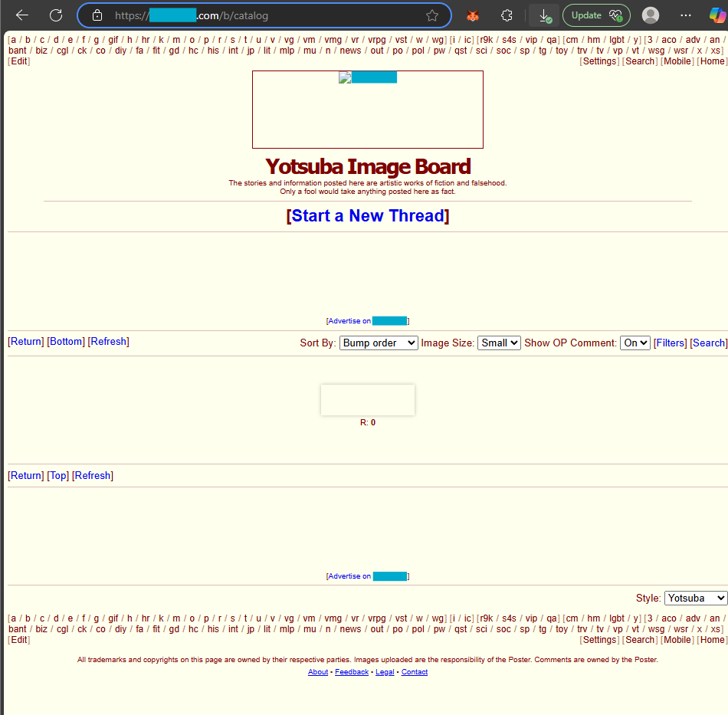This screenshot has width=728, height=715.
Task: Bookmark this page with the star icon
Action: pos(432,15)
